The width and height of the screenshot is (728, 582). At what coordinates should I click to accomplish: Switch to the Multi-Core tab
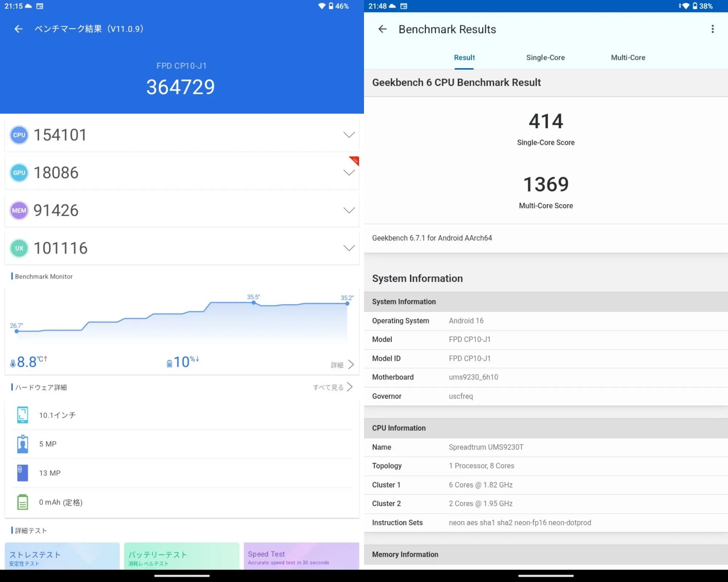[x=628, y=57]
